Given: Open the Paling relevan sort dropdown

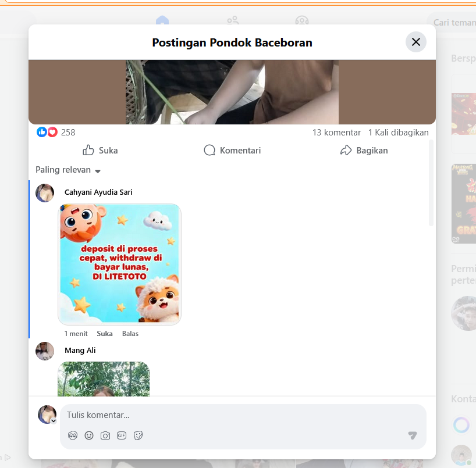Looking at the screenshot, I should [68, 170].
